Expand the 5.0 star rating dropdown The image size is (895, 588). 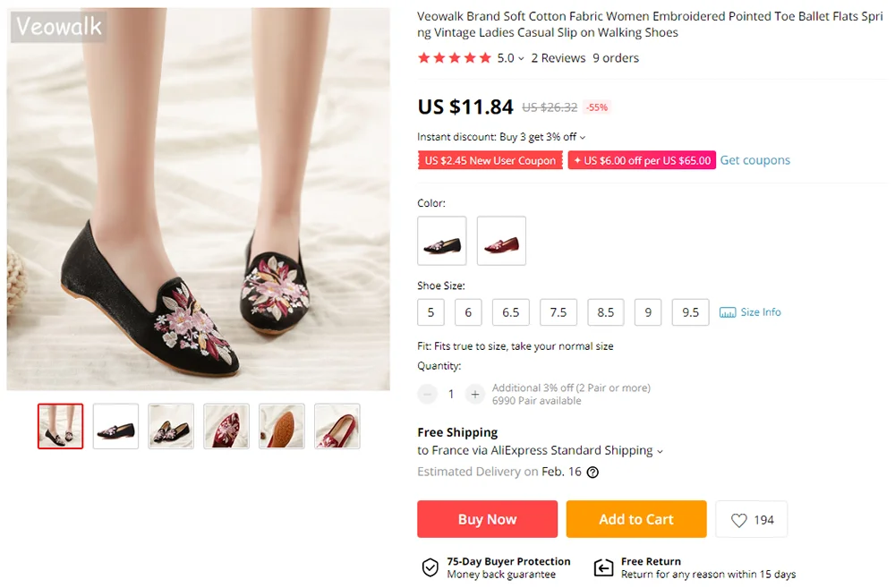click(x=521, y=59)
